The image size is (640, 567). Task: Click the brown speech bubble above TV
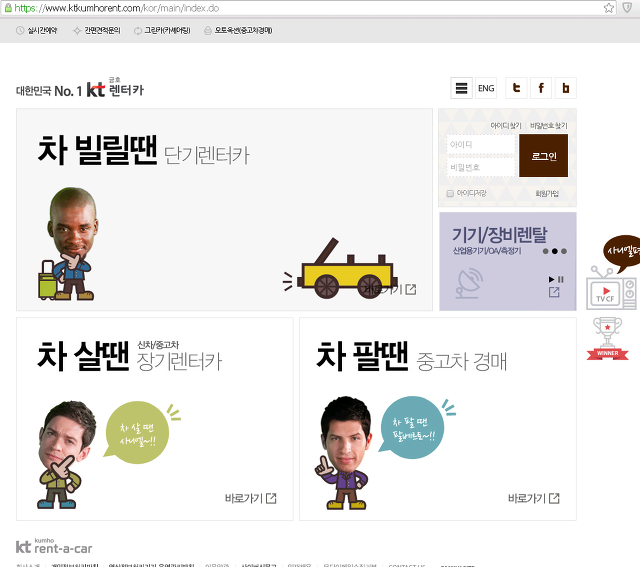pos(623,252)
